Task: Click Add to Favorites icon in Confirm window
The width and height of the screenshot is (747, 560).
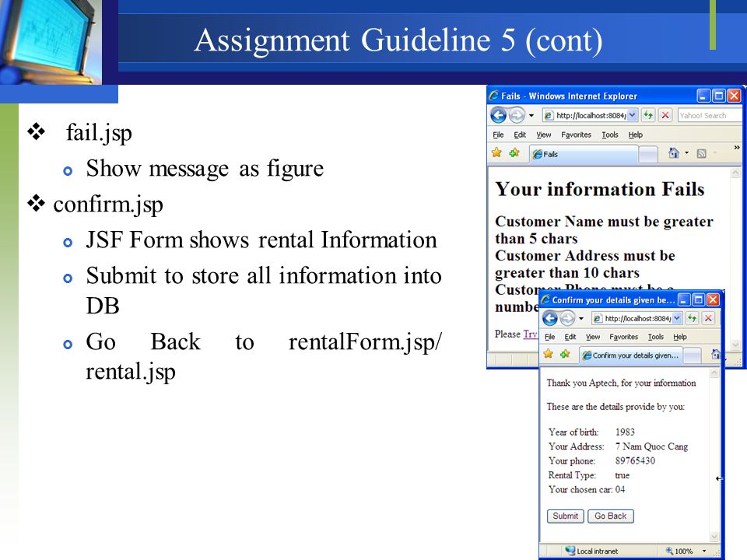Action: point(565,355)
